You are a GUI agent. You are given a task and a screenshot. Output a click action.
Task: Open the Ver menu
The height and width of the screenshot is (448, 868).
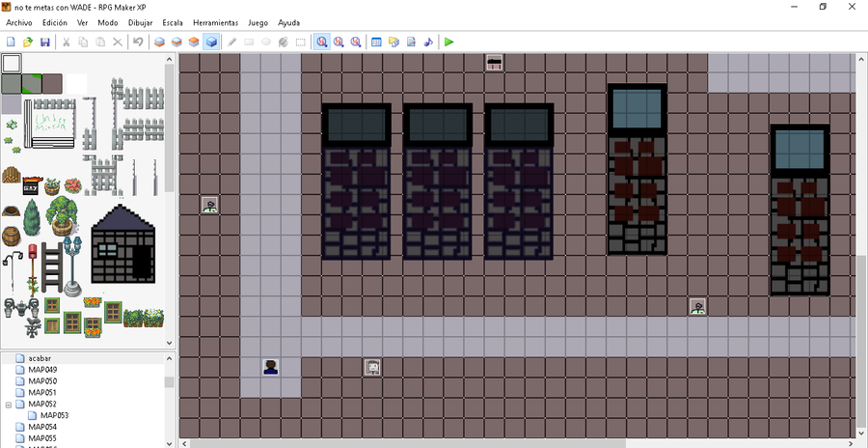point(83,23)
